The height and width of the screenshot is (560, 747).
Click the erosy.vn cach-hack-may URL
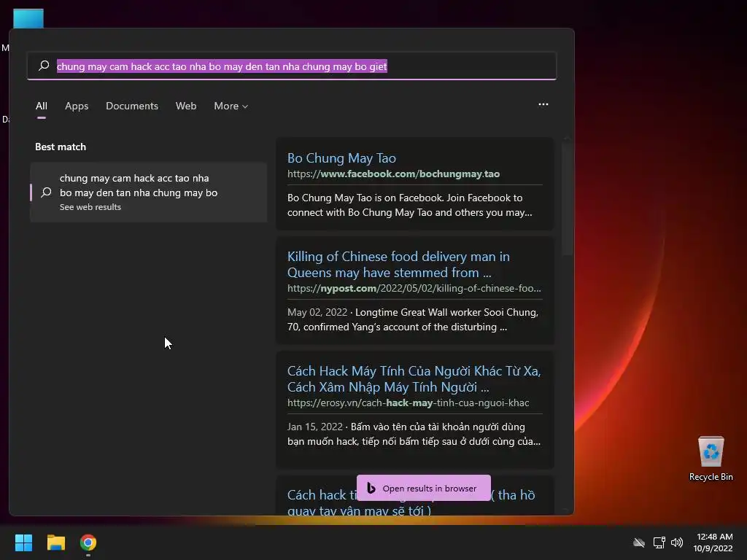(409, 402)
